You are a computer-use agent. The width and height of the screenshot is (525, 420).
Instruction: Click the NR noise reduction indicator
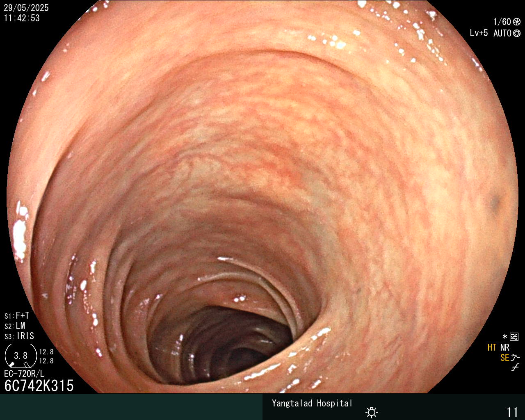point(504,347)
